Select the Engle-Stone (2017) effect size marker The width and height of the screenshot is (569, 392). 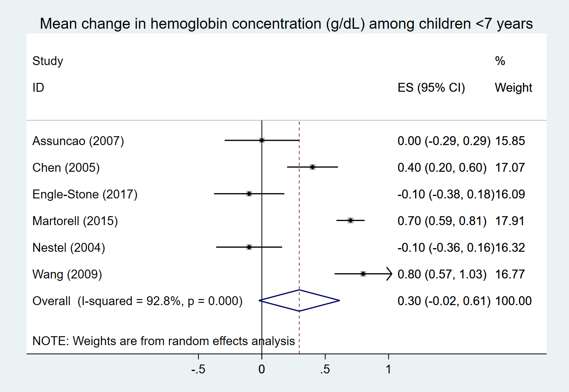click(249, 194)
